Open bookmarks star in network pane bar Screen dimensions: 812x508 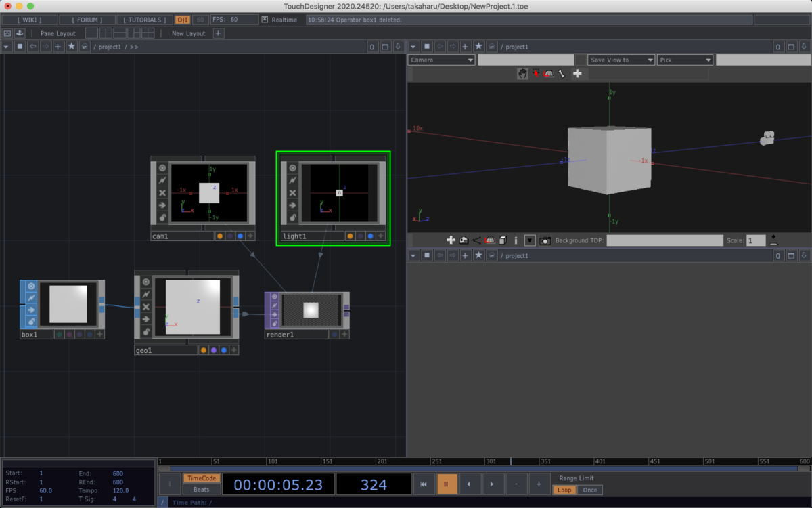click(71, 47)
